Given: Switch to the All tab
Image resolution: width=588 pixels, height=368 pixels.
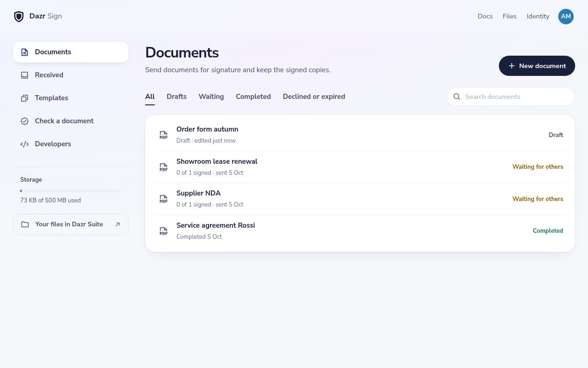Looking at the screenshot, I should click(x=150, y=97).
